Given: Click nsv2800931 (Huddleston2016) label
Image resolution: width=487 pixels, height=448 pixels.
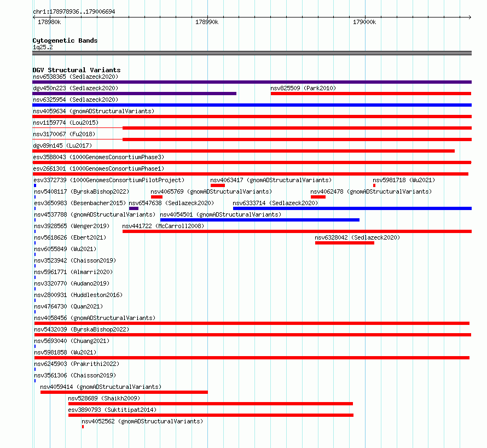Looking at the screenshot, I should (78, 295).
